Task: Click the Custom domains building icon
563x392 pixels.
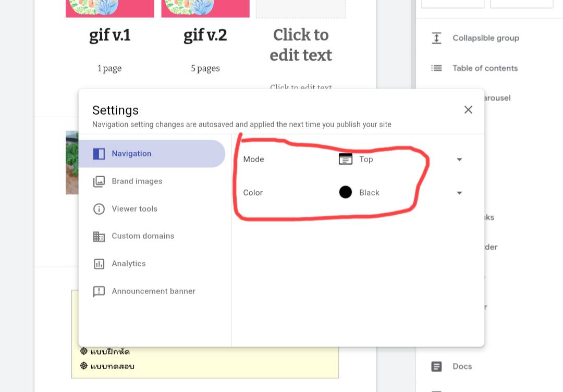Action: click(99, 236)
